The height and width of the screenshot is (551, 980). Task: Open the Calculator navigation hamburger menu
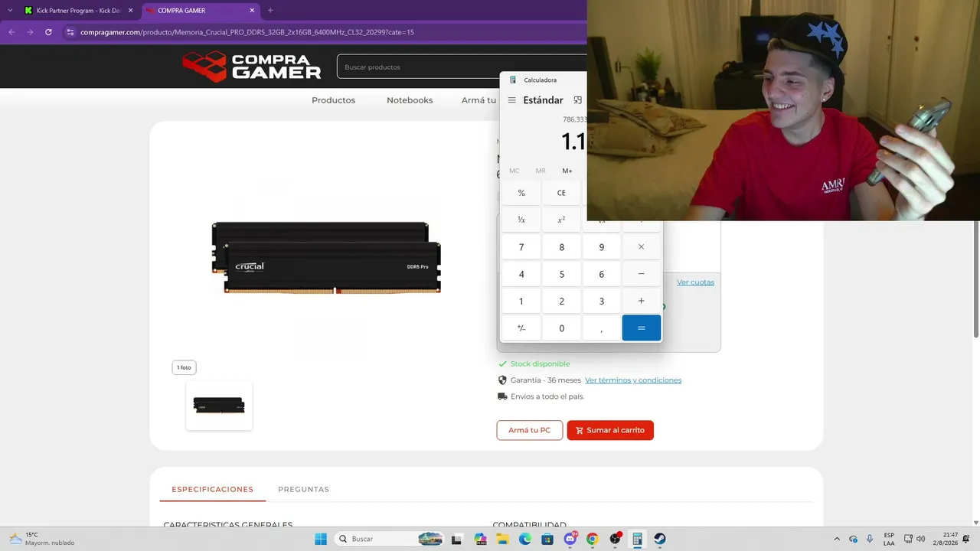point(511,100)
